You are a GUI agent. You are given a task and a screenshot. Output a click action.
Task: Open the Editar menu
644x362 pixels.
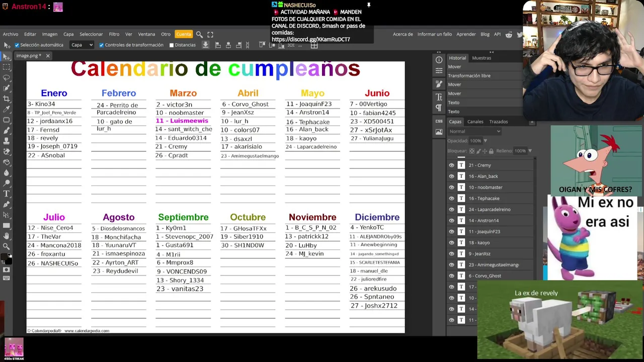click(x=30, y=34)
